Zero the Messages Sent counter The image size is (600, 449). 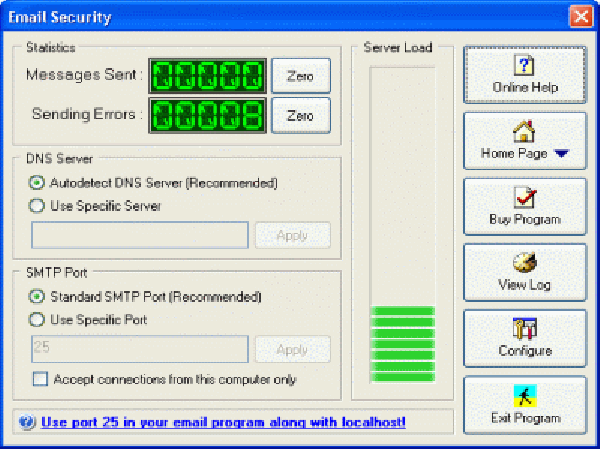click(x=301, y=76)
